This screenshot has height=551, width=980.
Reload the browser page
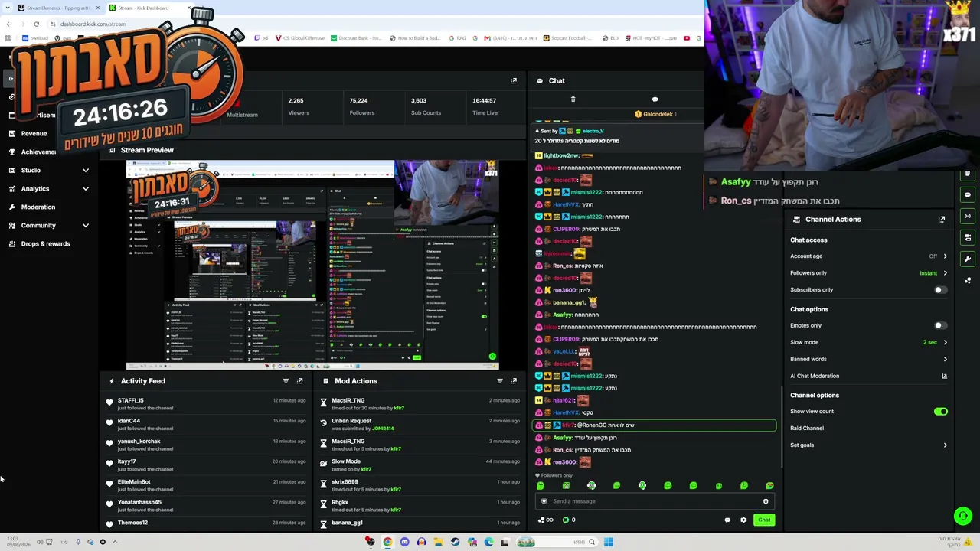pyautogui.click(x=36, y=24)
